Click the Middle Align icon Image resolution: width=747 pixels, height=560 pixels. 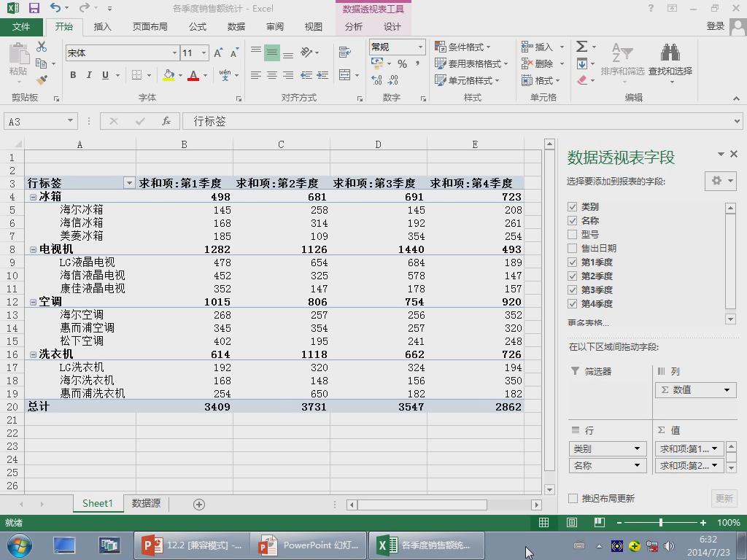point(272,52)
